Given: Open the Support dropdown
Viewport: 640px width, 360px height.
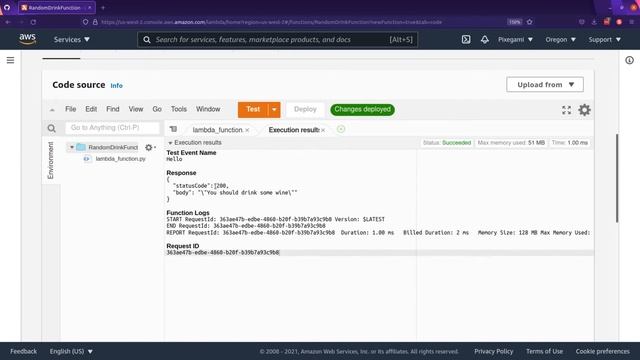Looking at the screenshot, I should click(x=604, y=40).
